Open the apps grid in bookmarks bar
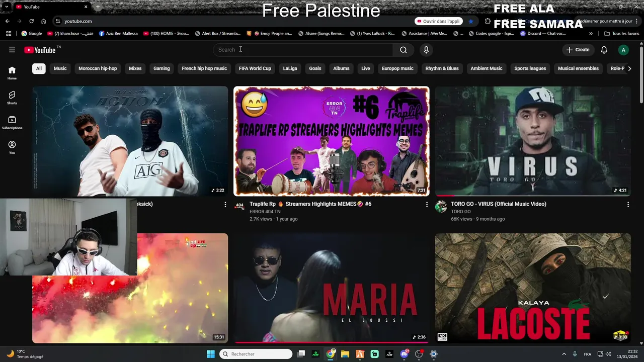The width and height of the screenshot is (644, 362). pos(9,34)
